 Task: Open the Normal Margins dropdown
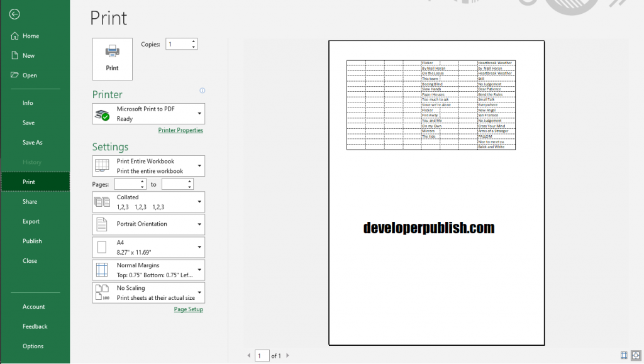pyautogui.click(x=148, y=270)
